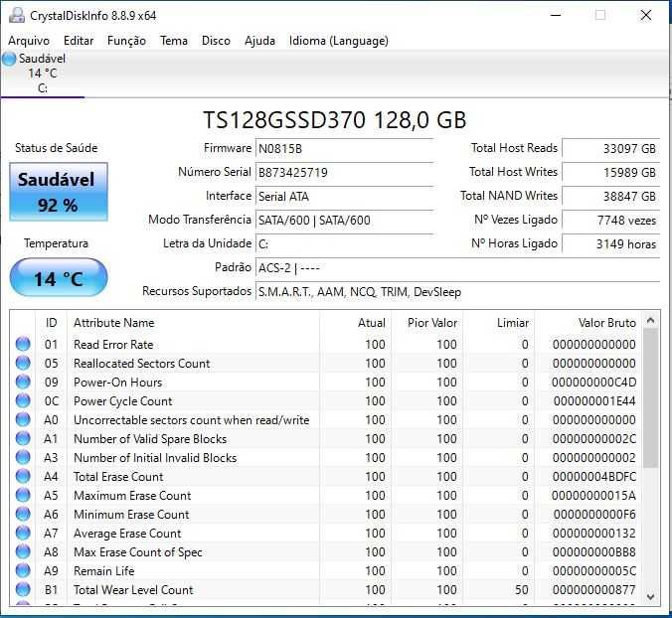Click status orb for Power-On Hours row

click(x=23, y=382)
